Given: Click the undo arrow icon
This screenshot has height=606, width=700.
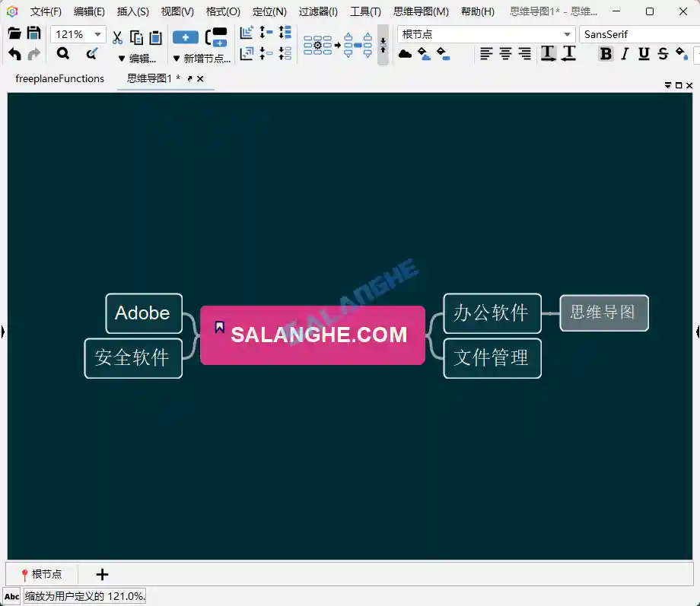Looking at the screenshot, I should tap(14, 53).
